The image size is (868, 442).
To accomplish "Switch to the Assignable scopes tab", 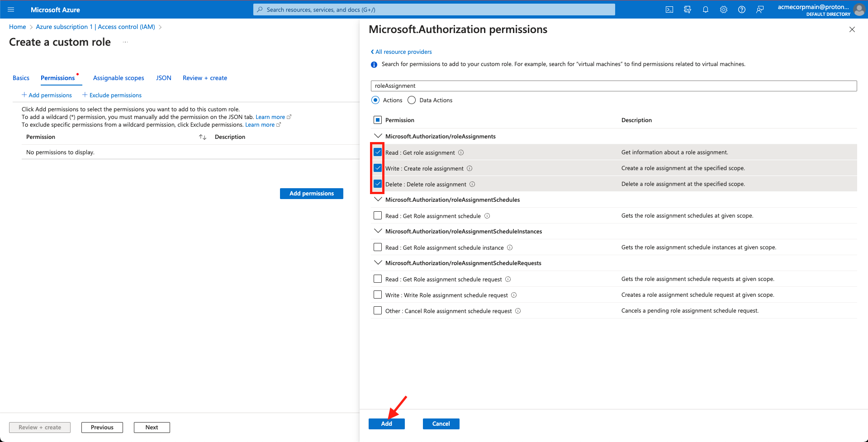I will pyautogui.click(x=119, y=78).
